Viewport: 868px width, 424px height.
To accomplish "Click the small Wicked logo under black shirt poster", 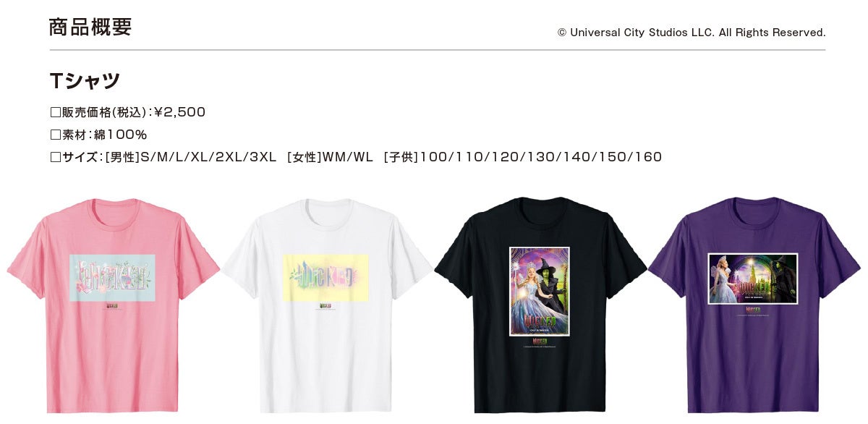I will click(540, 342).
